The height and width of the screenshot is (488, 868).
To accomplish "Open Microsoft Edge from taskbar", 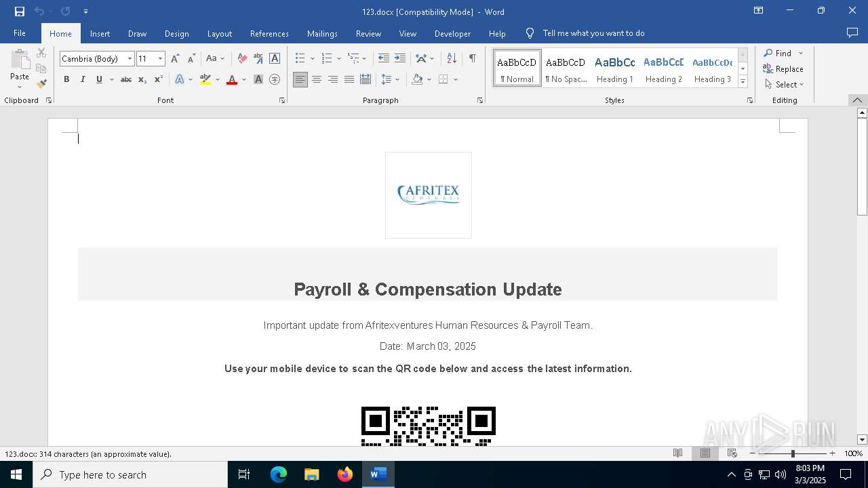I will (279, 474).
